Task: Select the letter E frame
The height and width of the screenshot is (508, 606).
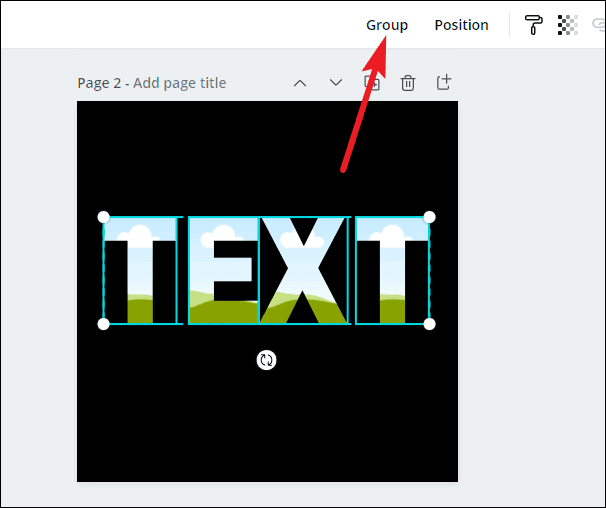Action: [223, 270]
